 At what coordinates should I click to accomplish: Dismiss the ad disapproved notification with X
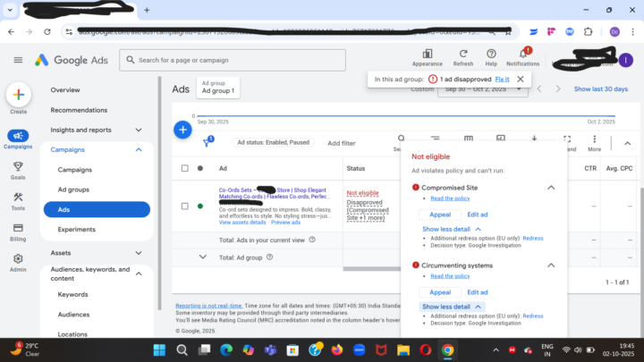(x=521, y=79)
